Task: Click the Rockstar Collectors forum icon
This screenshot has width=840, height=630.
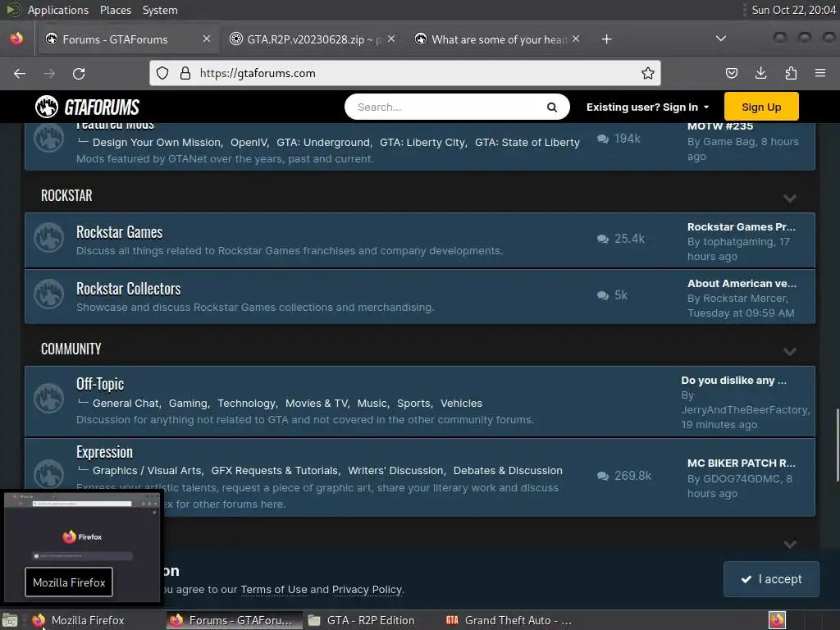Action: tap(48, 294)
